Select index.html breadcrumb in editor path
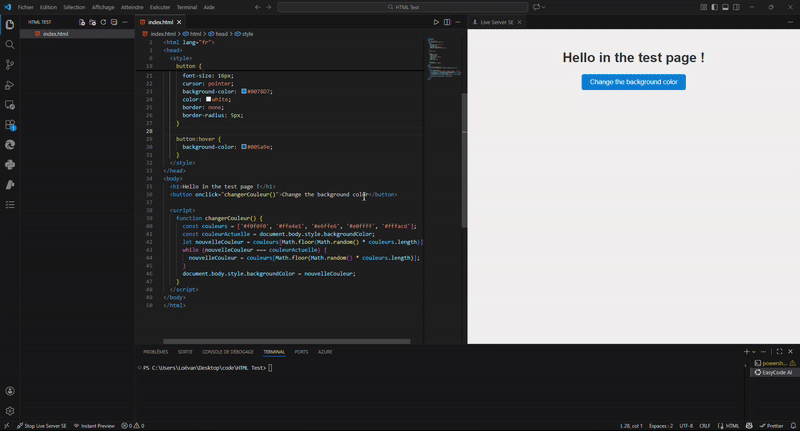 pyautogui.click(x=159, y=34)
